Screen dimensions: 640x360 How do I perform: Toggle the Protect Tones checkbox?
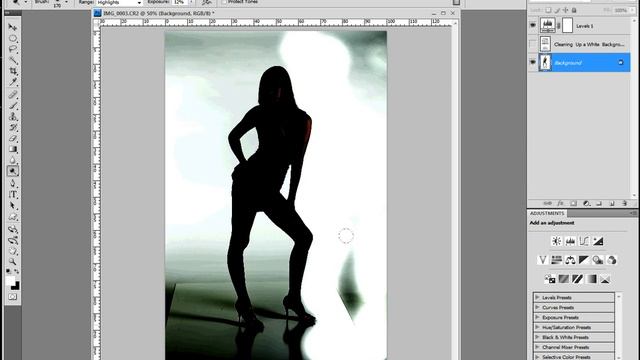[224, 2]
